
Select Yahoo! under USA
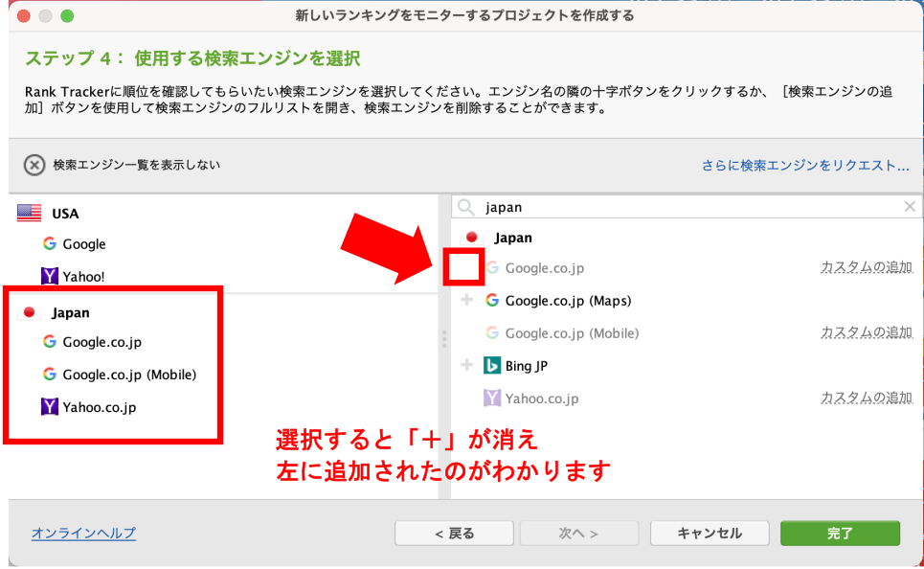point(83,277)
